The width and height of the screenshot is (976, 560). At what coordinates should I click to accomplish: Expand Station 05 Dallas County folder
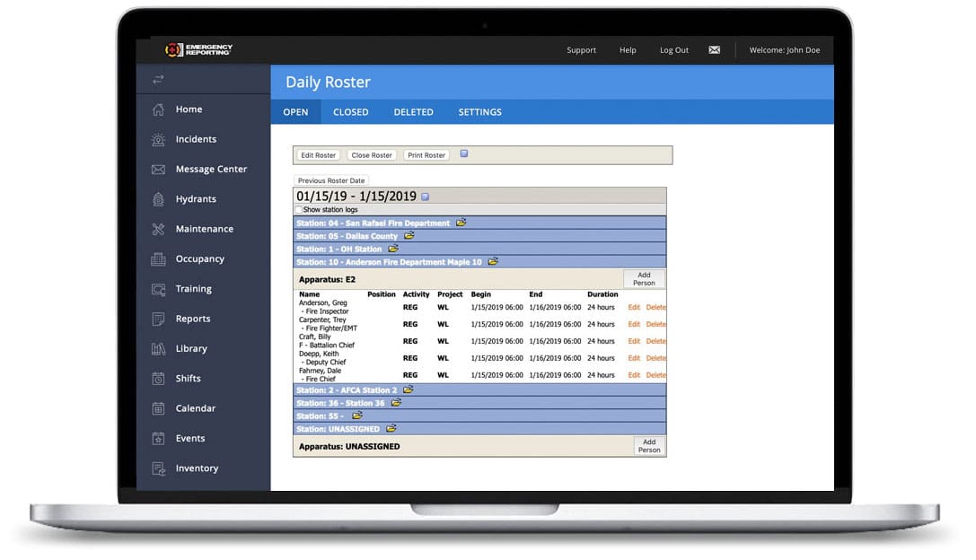click(x=409, y=236)
